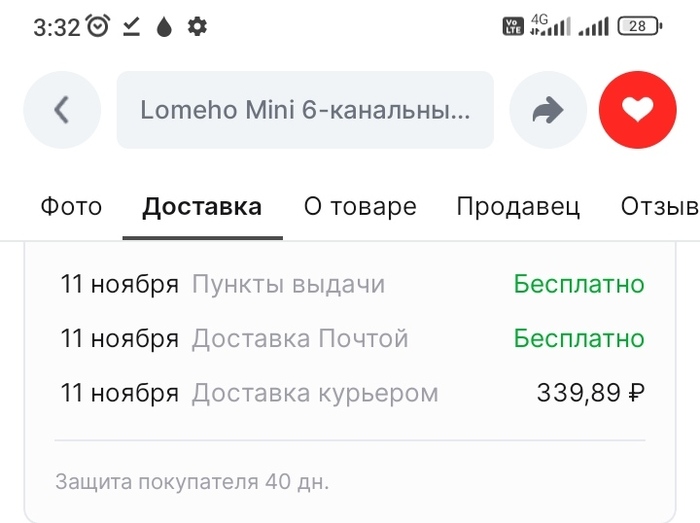Tap the 4G signal strength icon
700x523 pixels.
pos(550,26)
